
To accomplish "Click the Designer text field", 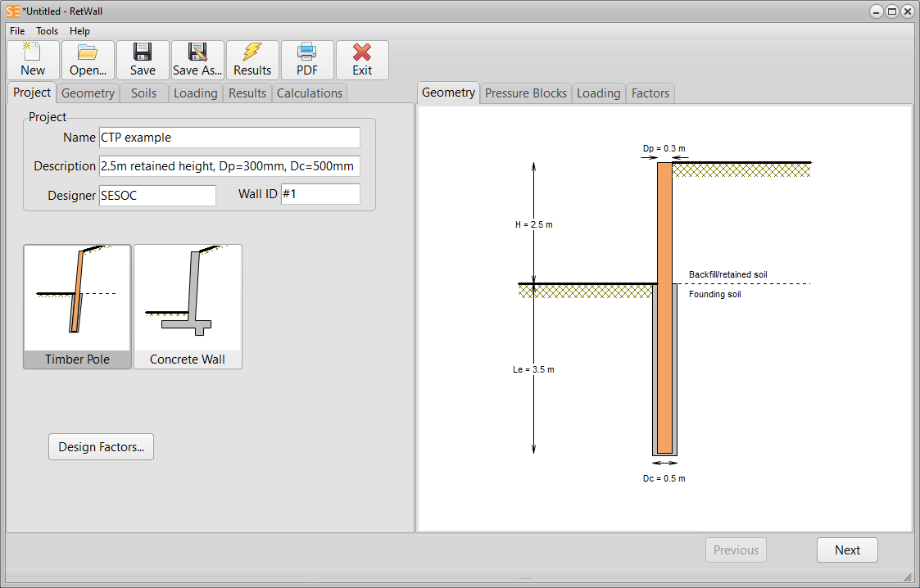I will (x=157, y=195).
